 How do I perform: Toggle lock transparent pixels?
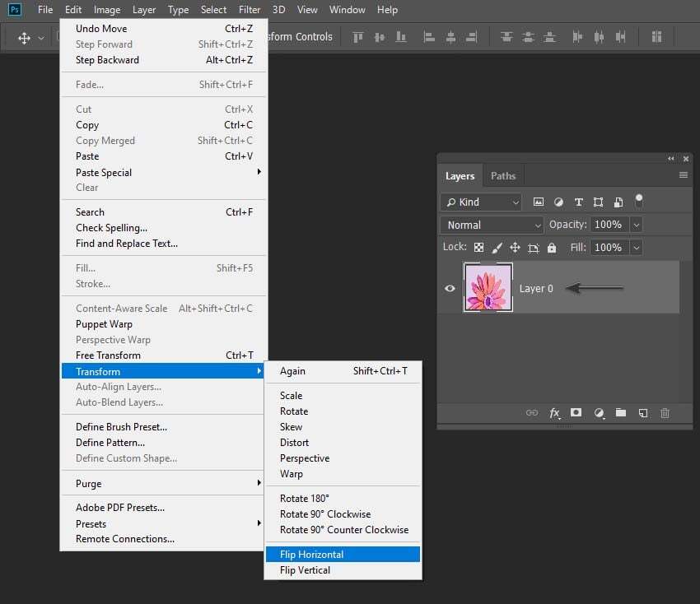click(478, 248)
